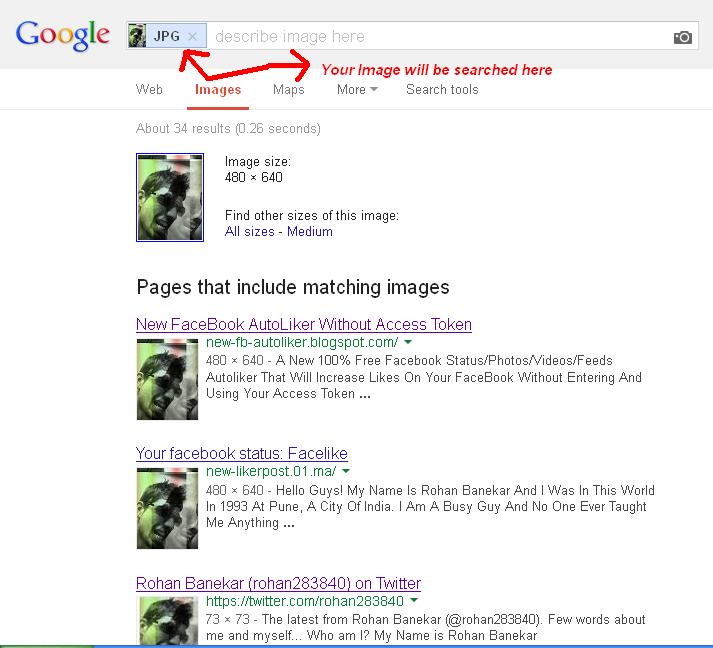Click the JPG thumbnail in the search box
The width and height of the screenshot is (713, 648).
[x=137, y=36]
